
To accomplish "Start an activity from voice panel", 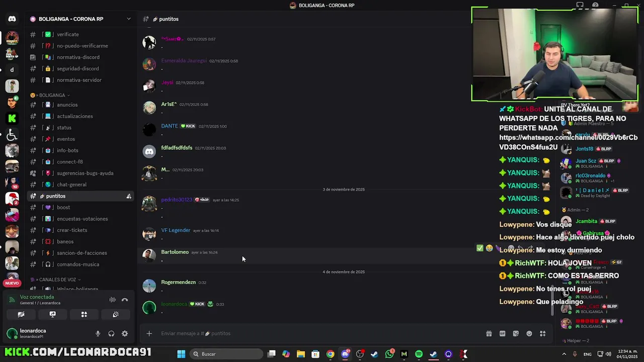I will coord(84,314).
